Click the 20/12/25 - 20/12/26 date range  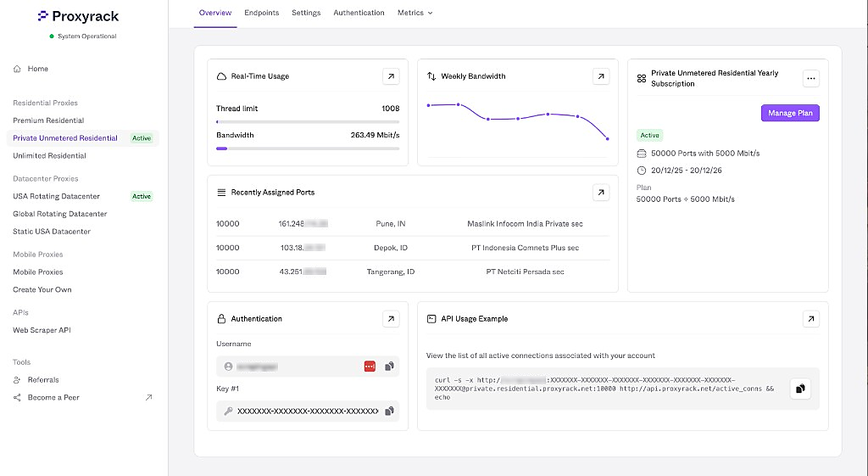687,170
